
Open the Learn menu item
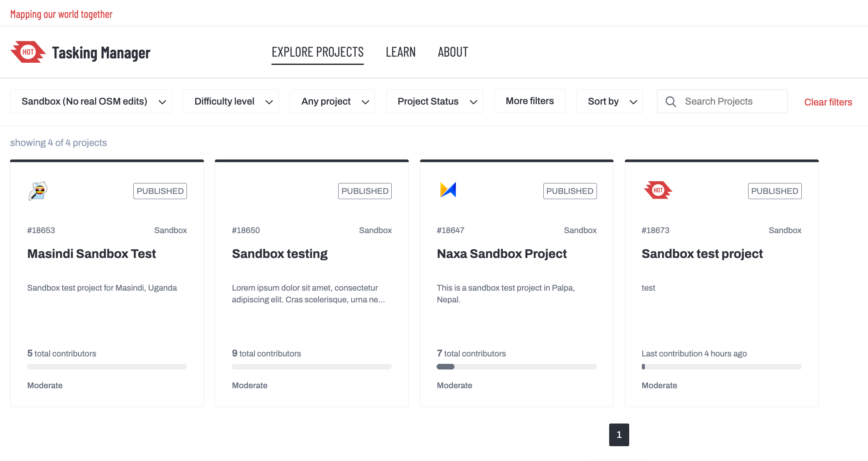click(401, 52)
